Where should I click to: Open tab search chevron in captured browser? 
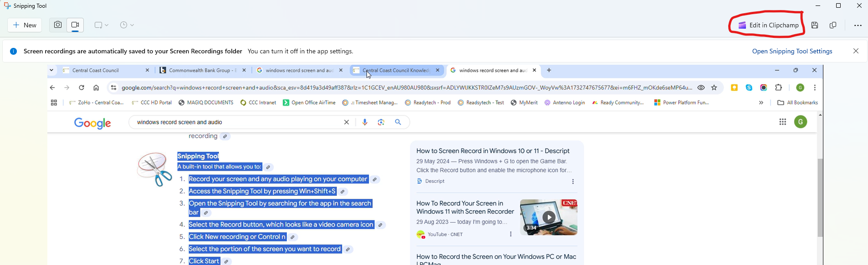(51, 70)
